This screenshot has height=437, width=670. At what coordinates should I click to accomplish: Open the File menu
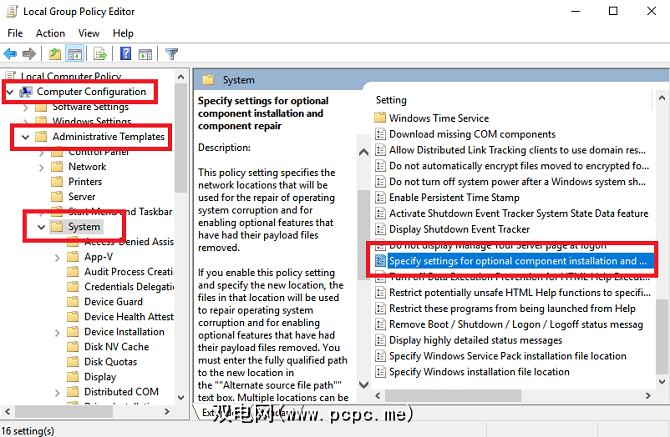pos(15,33)
